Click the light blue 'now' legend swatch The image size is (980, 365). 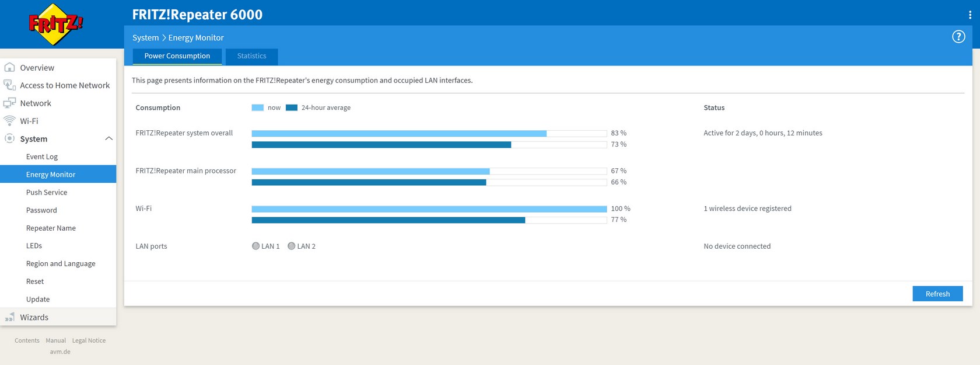pos(257,107)
